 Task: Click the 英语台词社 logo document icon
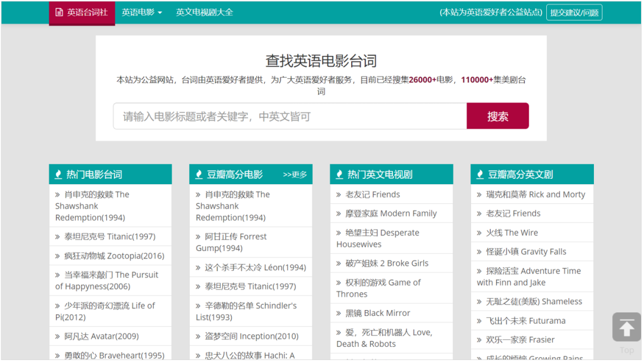point(59,13)
